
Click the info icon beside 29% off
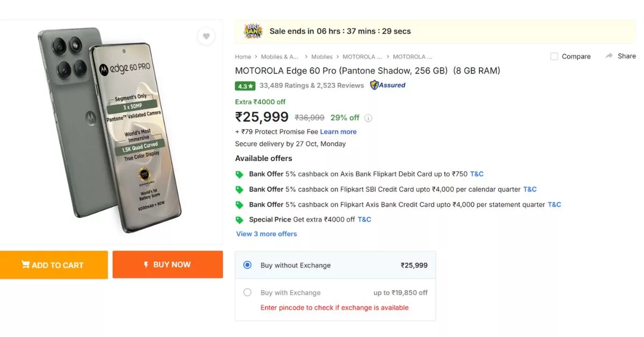point(369,118)
